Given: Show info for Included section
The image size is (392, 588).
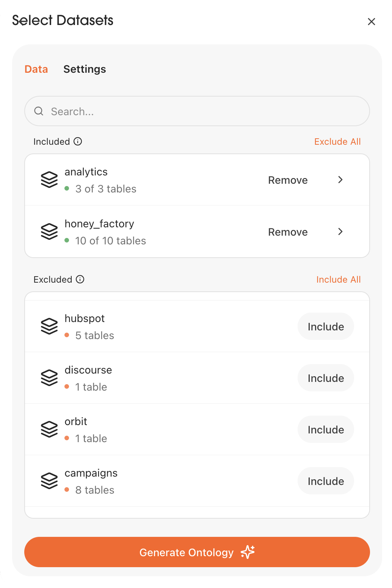Looking at the screenshot, I should pos(78,141).
